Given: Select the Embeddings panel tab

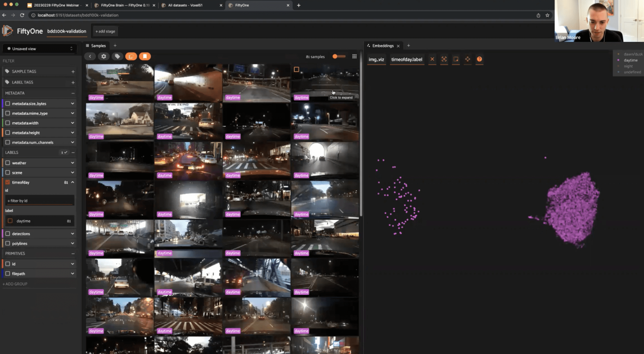Looking at the screenshot, I should point(383,46).
